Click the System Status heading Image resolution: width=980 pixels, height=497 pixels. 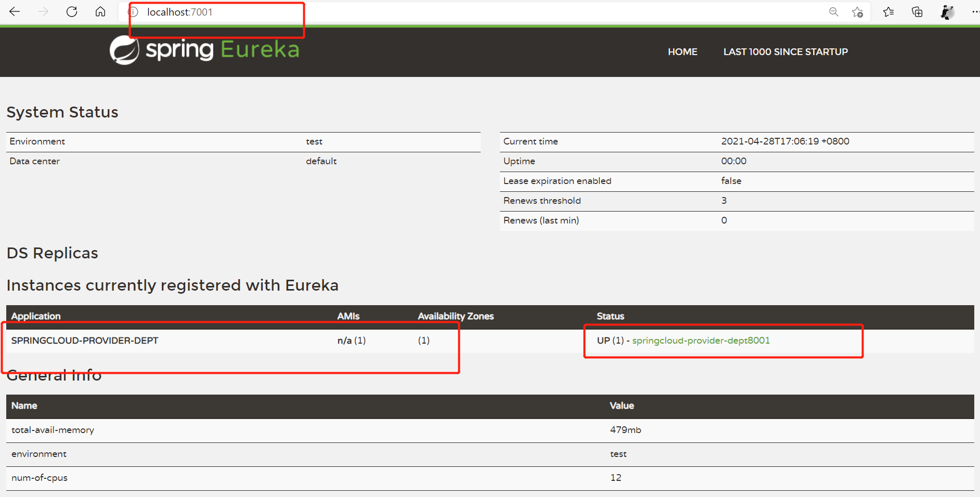pos(62,112)
